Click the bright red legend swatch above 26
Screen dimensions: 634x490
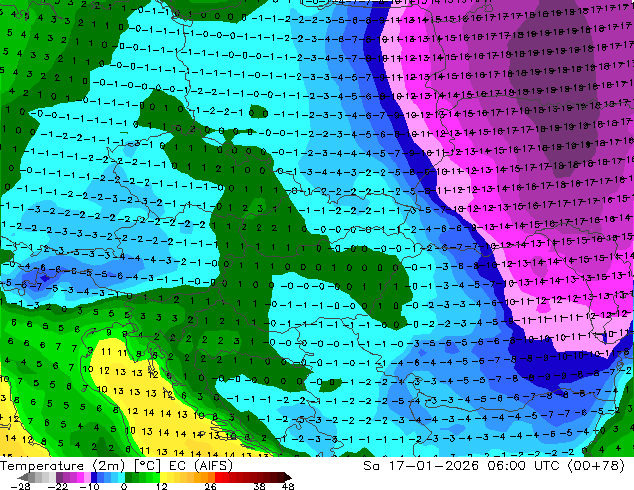point(218,477)
